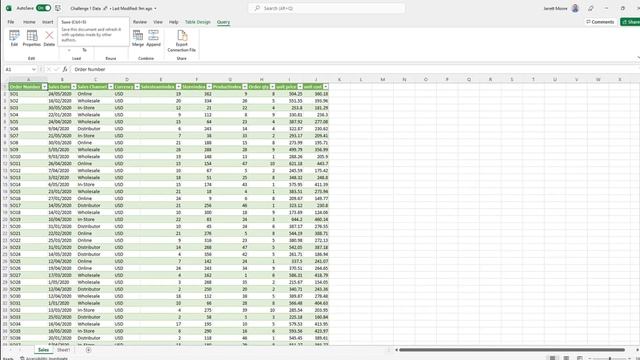Viewport: 640px width, 360px height.
Task: Click the Save icon next to AutoSave
Action: pos(58,8)
